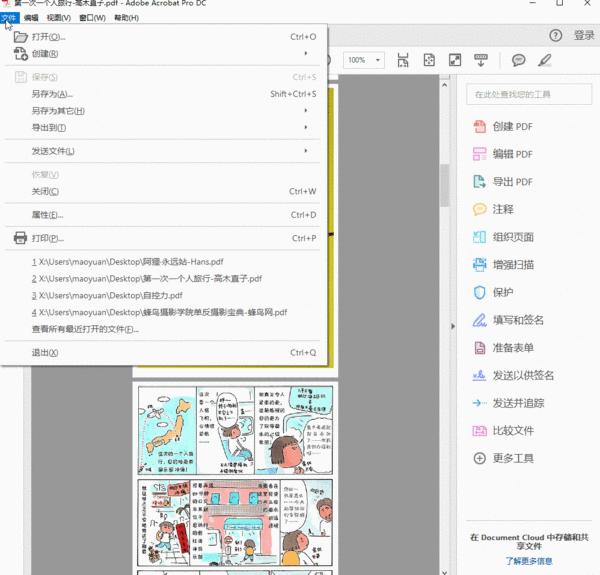Click the scroll-up arrow of document scrollbar
This screenshot has width=600, height=575.
coord(444,85)
